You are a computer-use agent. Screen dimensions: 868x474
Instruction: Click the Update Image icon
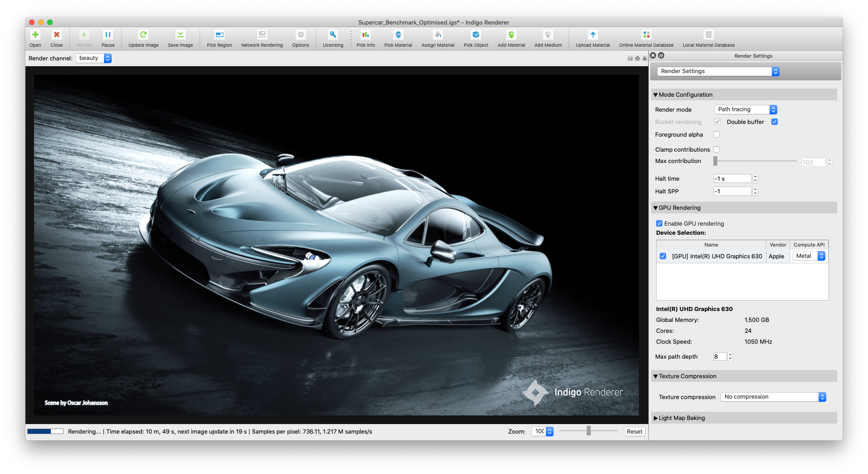coord(143,35)
